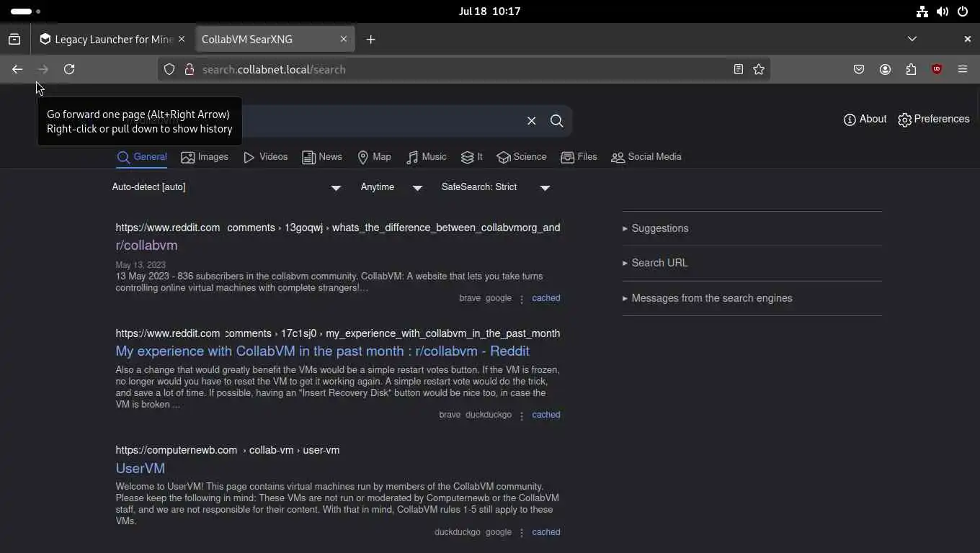Image resolution: width=980 pixels, height=553 pixels.
Task: Open search Preferences
Action: pos(934,120)
